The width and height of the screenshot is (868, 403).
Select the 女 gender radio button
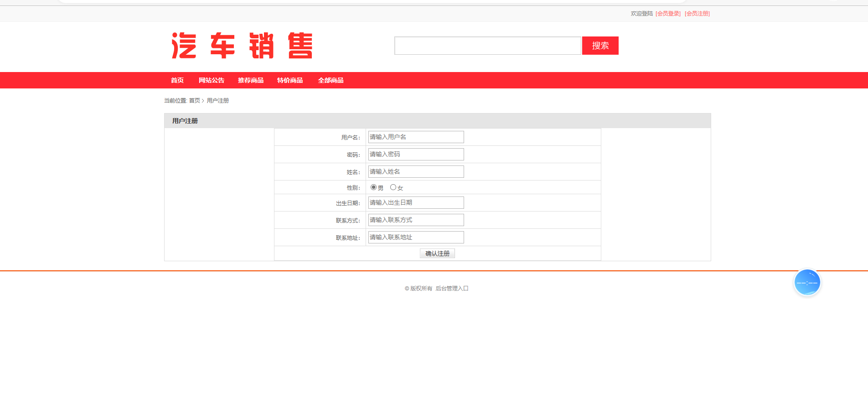393,187
